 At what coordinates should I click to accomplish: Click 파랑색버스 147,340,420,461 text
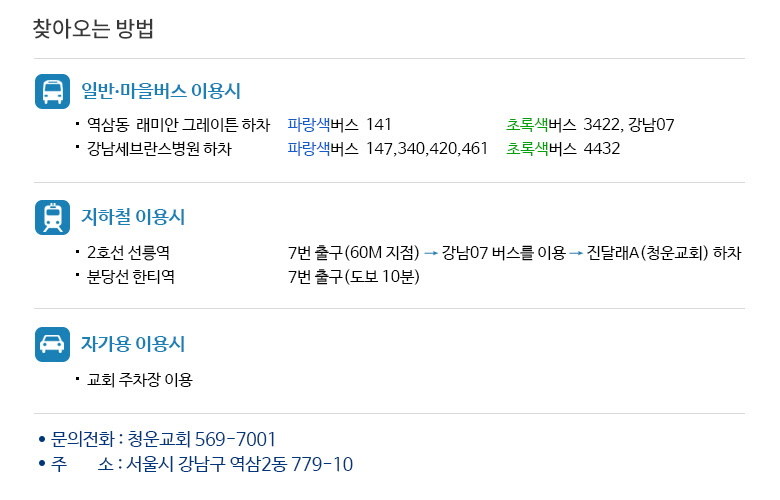coord(388,149)
